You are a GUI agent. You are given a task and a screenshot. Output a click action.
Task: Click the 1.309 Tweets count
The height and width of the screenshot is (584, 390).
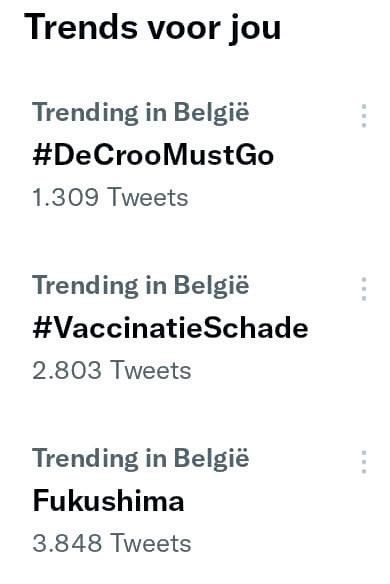[110, 197]
